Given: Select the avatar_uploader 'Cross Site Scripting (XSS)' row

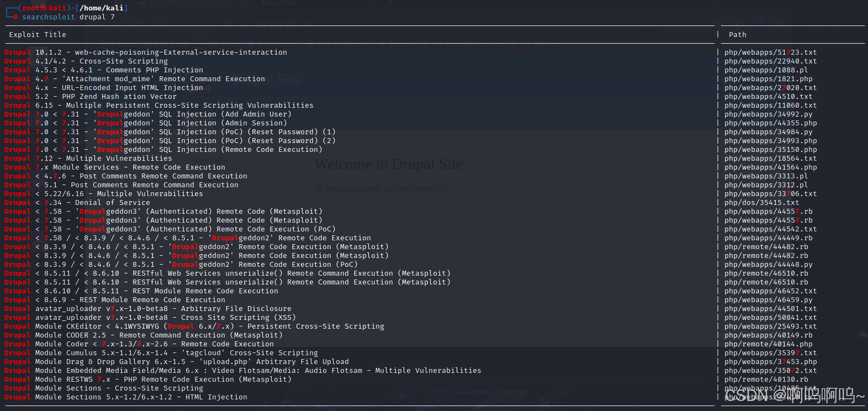Looking at the screenshot, I should tap(150, 318).
